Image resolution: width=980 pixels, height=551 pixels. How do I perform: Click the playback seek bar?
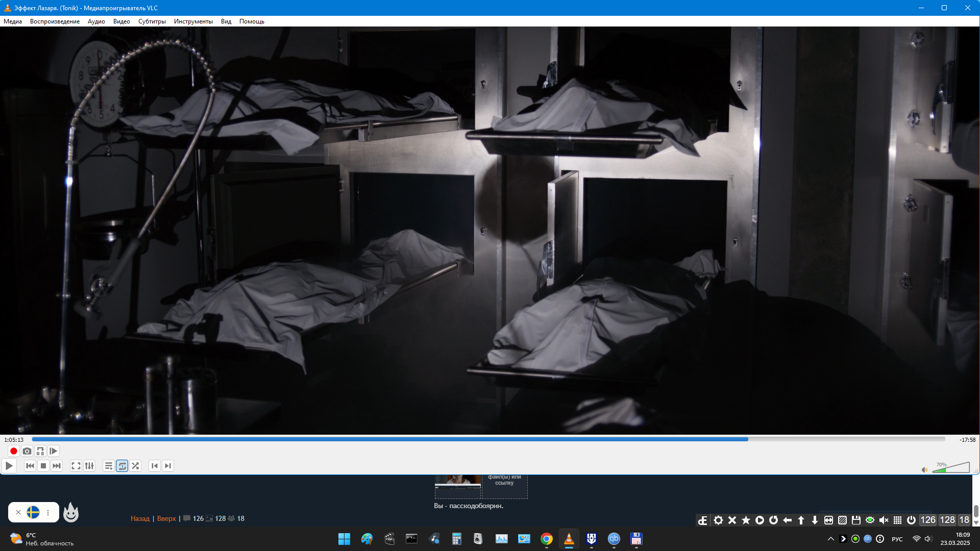[488, 439]
